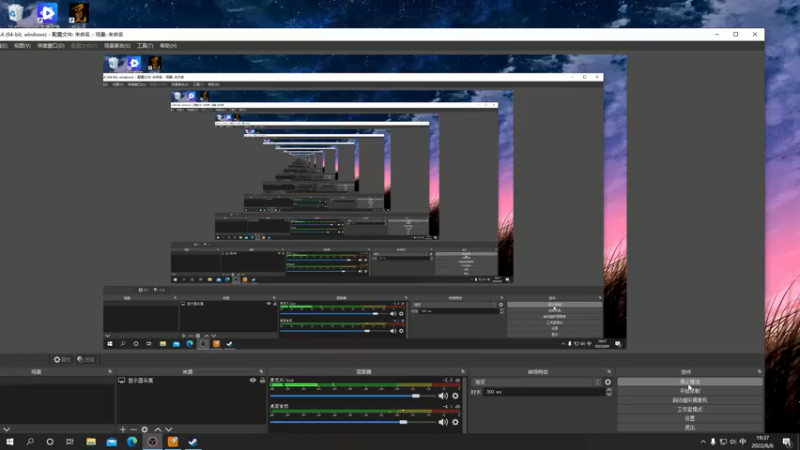The image size is (800, 450).
Task: Move selected source down with the arrow
Action: [169, 430]
